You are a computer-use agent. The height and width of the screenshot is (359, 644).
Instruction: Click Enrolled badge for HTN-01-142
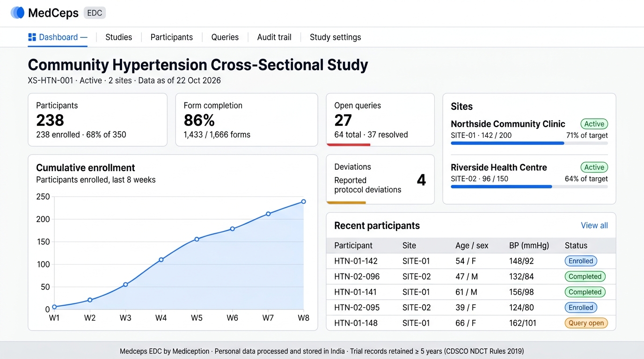pos(581,261)
